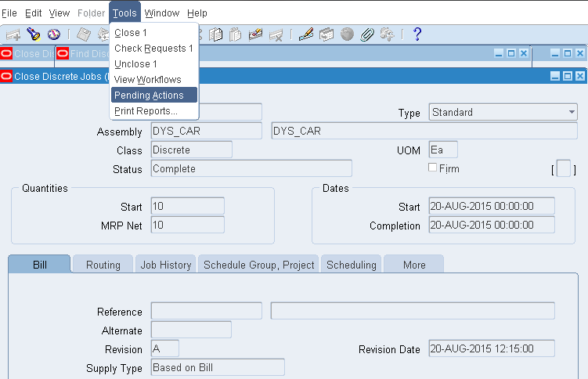This screenshot has width=588, height=379.
Task: Choose Print Reports... menu entry
Action: [x=154, y=111]
